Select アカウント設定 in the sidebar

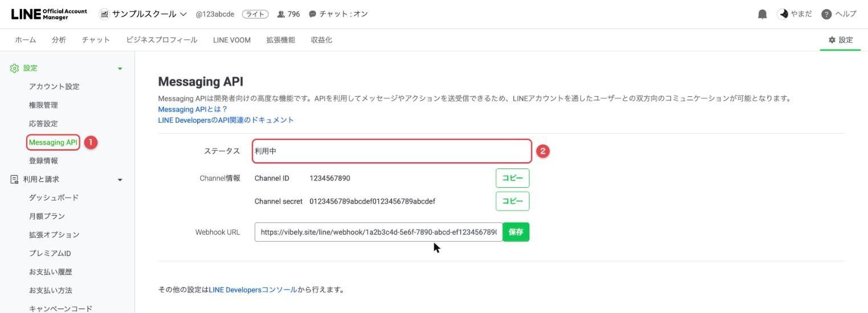coord(54,87)
